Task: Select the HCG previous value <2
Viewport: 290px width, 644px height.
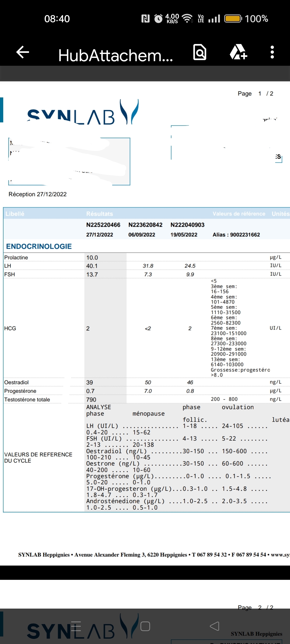Action: (148, 328)
